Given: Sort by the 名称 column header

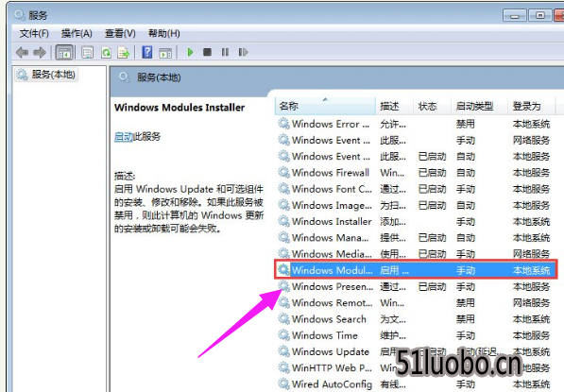Looking at the screenshot, I should (325, 106).
